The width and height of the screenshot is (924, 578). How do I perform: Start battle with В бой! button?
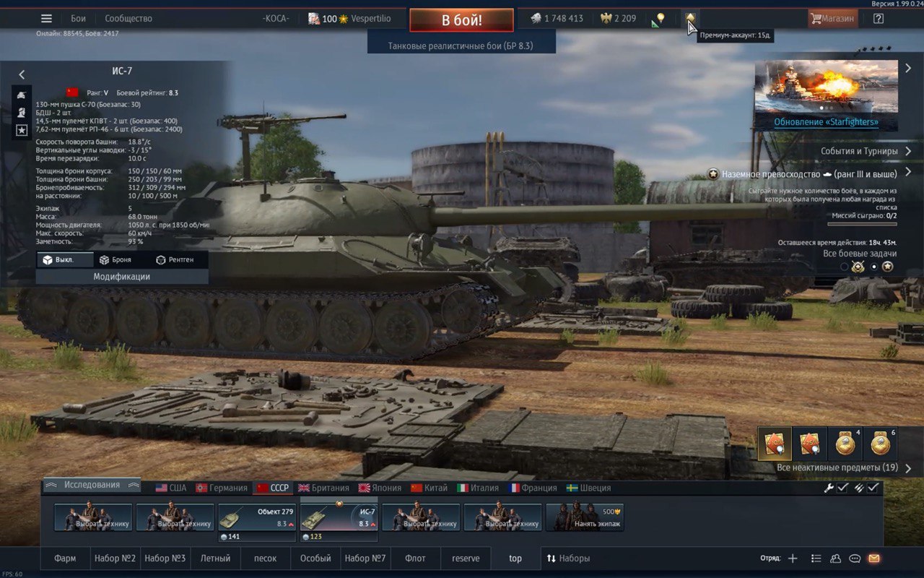click(461, 20)
